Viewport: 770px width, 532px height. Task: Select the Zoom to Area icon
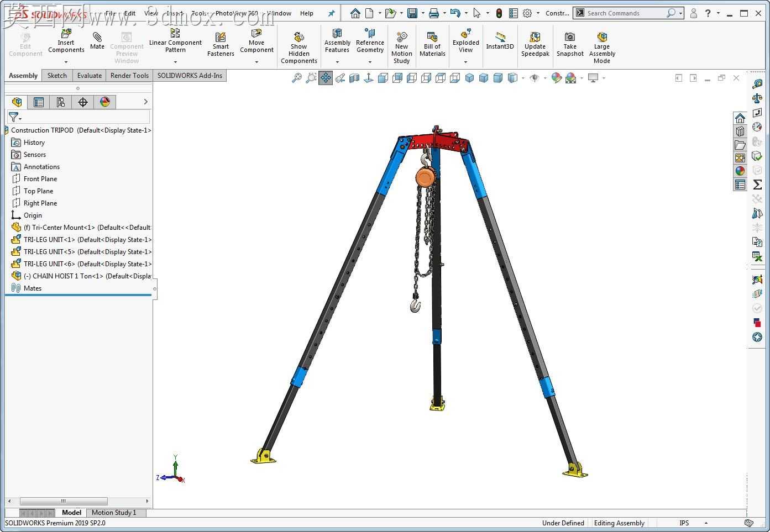(x=311, y=78)
